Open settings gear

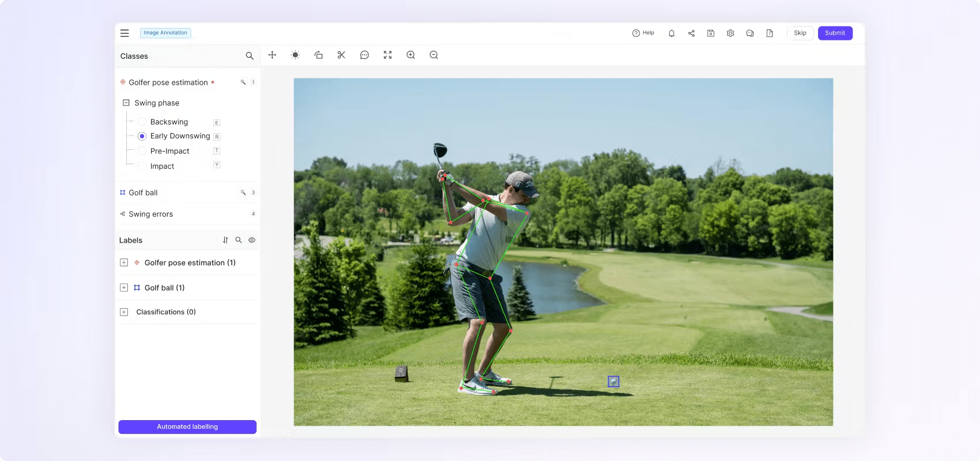730,33
